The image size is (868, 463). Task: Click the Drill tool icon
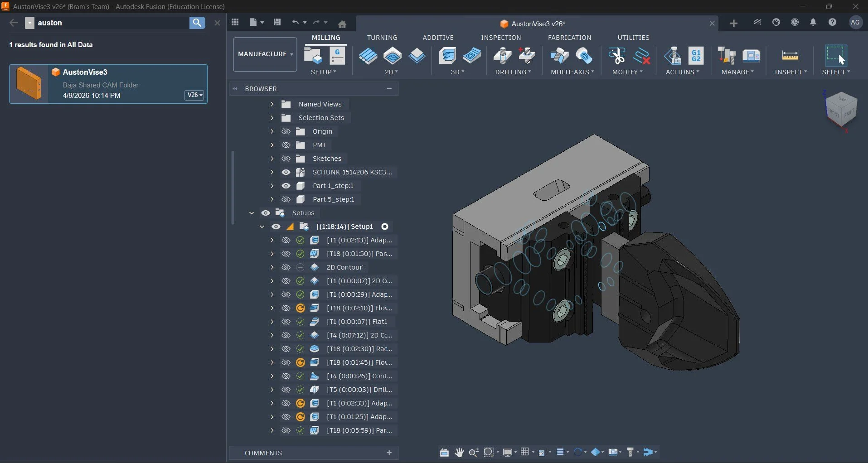pyautogui.click(x=502, y=56)
